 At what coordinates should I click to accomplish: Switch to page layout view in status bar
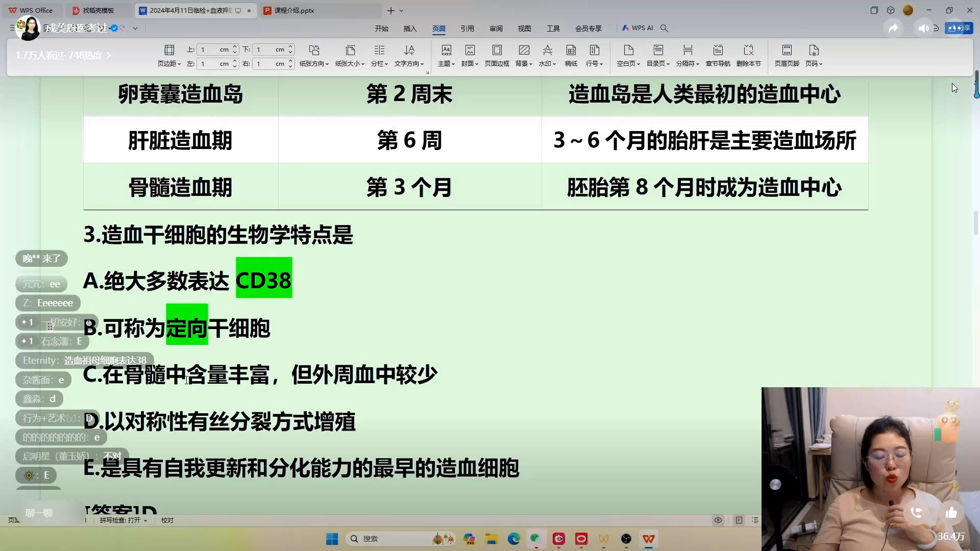point(739,520)
